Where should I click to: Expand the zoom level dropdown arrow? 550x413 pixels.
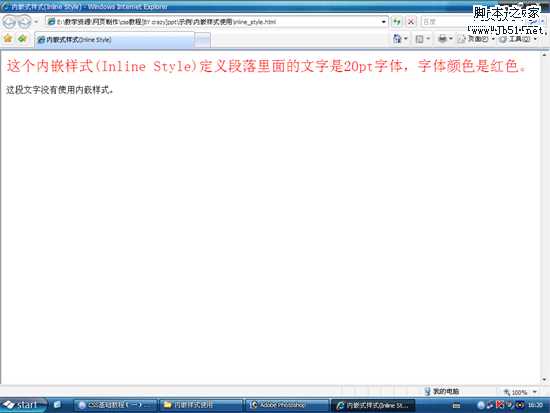coord(535,392)
